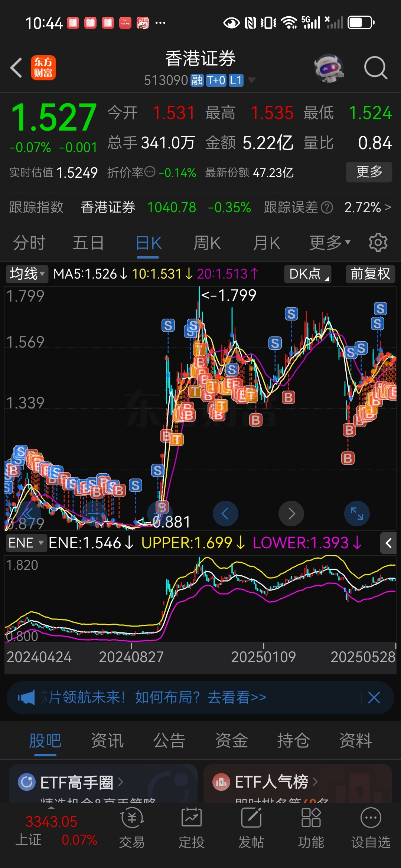Tap the 融 margin badge

coord(197,80)
